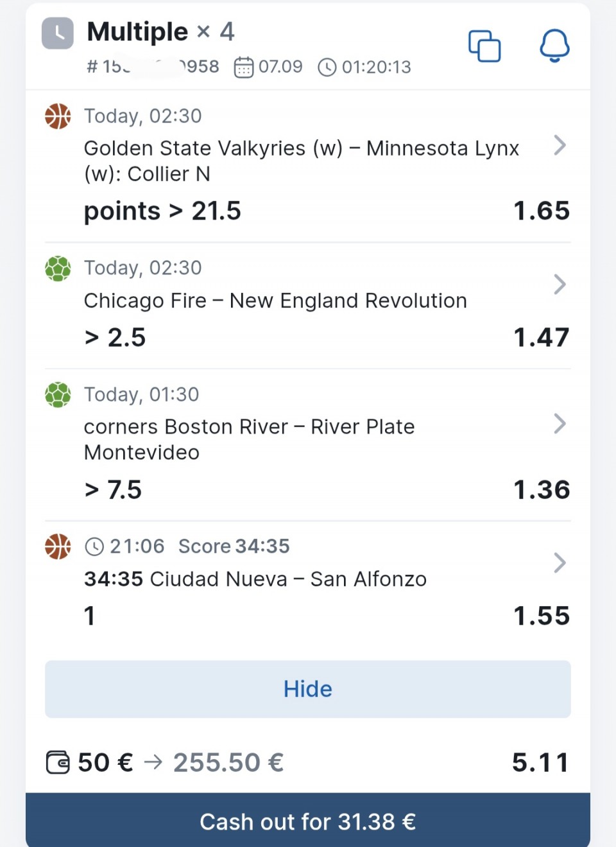
Task: Cash out for 31.38 €
Action: coord(308,820)
